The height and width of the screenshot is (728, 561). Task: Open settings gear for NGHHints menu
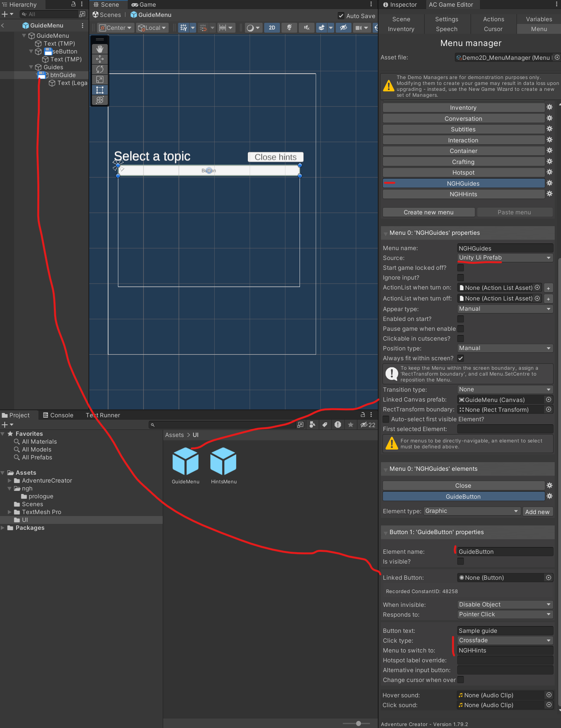tap(550, 194)
